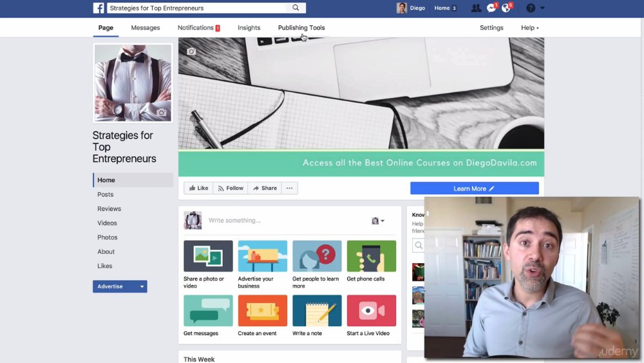The image size is (644, 363).
Task: Choose Start a Live Video tile
Action: [x=372, y=316]
